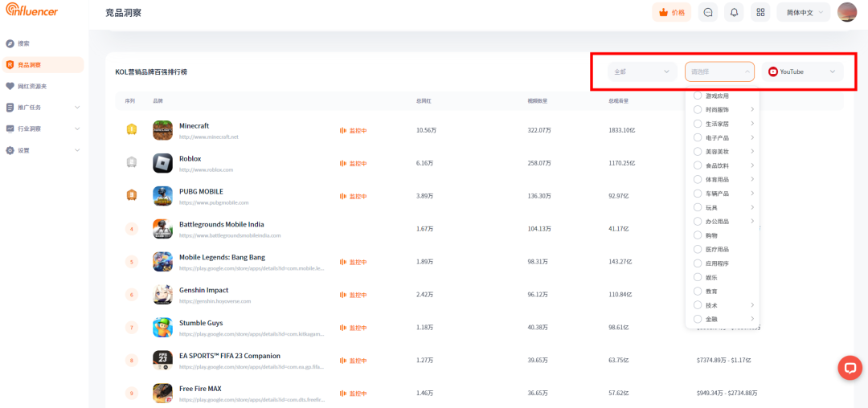Image resolution: width=868 pixels, height=408 pixels.
Task: Click the Influencer logo
Action: (32, 10)
